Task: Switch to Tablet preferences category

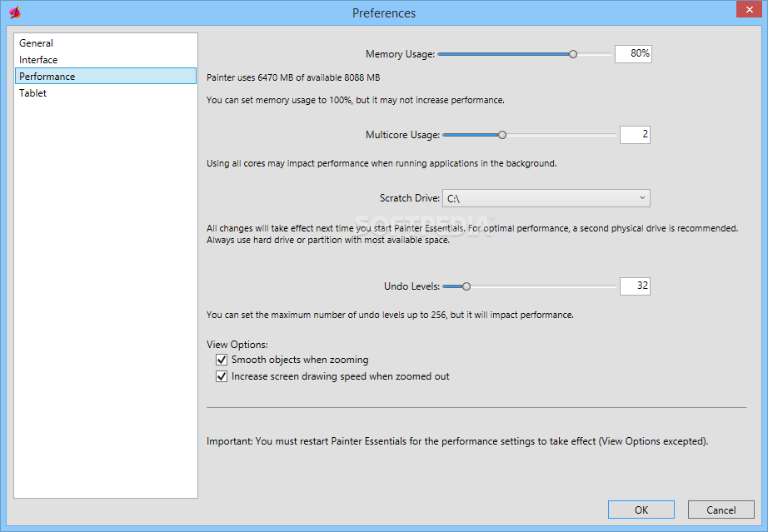Action: coord(33,93)
